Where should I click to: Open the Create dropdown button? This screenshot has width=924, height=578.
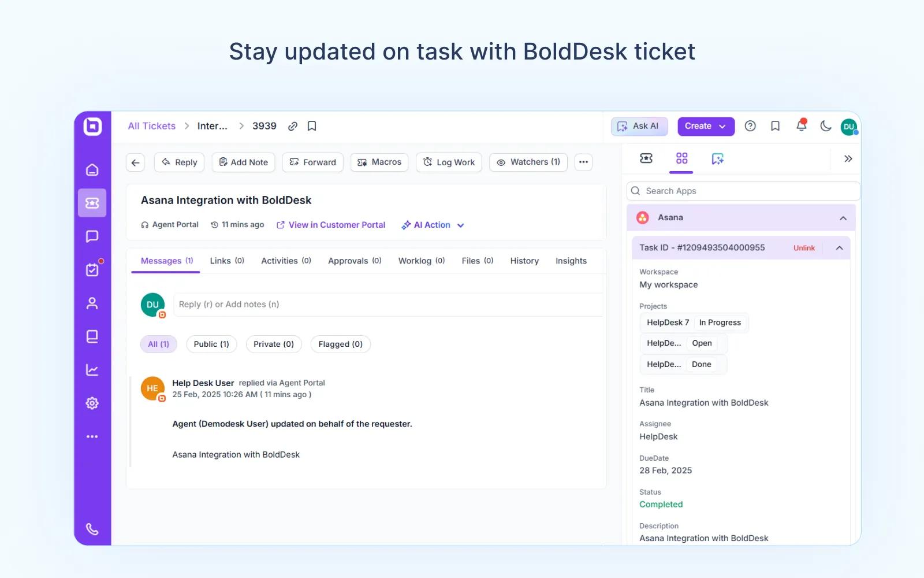point(705,126)
